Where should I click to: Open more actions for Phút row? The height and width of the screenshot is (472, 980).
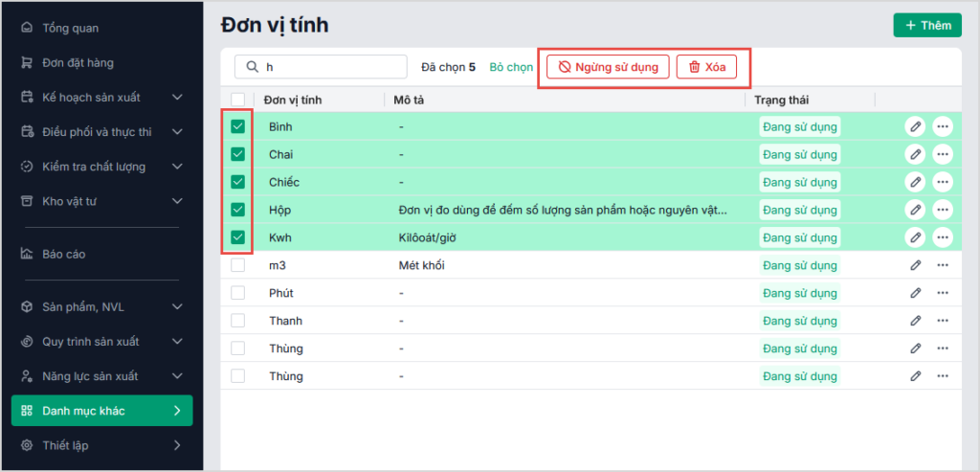[x=943, y=293]
